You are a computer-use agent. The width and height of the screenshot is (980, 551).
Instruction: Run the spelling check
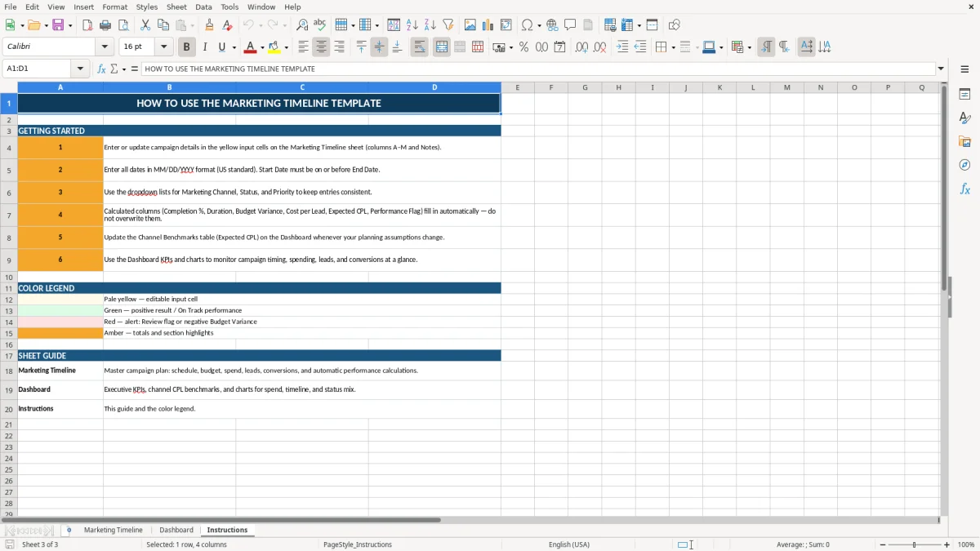(x=320, y=25)
